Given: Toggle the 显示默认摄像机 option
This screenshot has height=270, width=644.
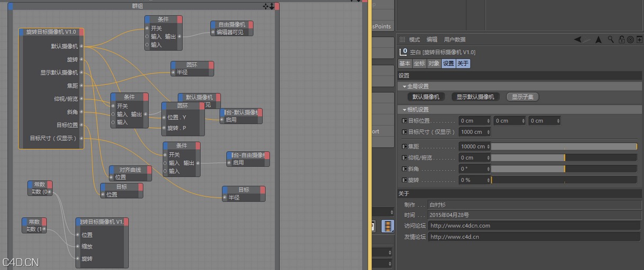Looking at the screenshot, I should 475,97.
